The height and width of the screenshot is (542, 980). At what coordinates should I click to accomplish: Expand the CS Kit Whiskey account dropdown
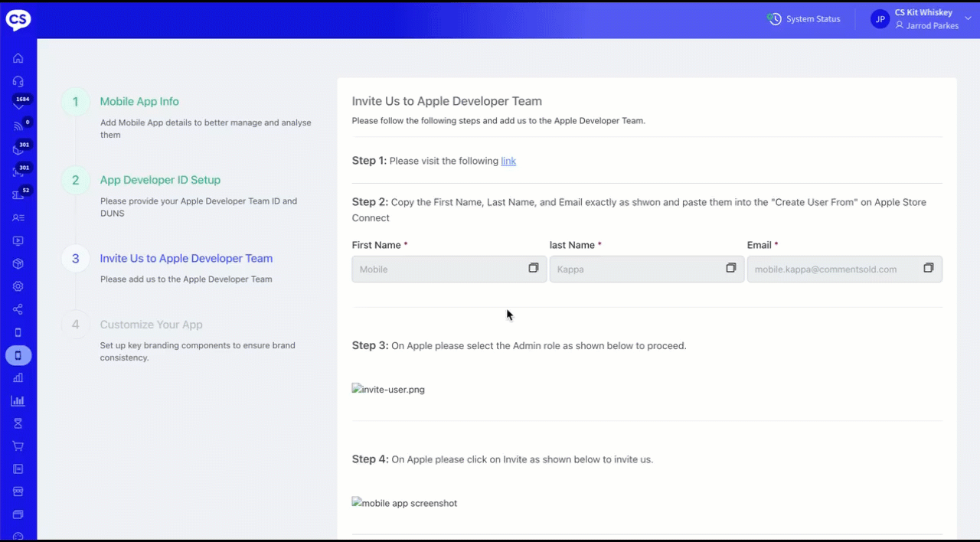point(968,18)
